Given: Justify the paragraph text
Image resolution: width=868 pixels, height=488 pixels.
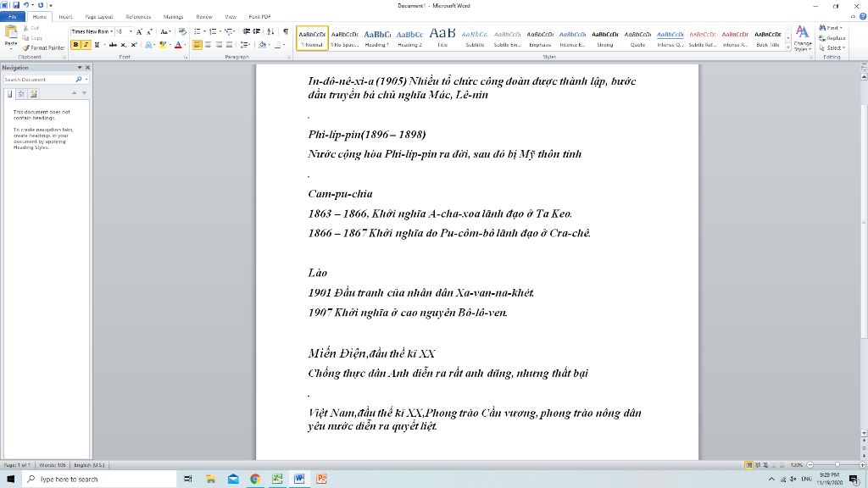Looking at the screenshot, I should [229, 45].
